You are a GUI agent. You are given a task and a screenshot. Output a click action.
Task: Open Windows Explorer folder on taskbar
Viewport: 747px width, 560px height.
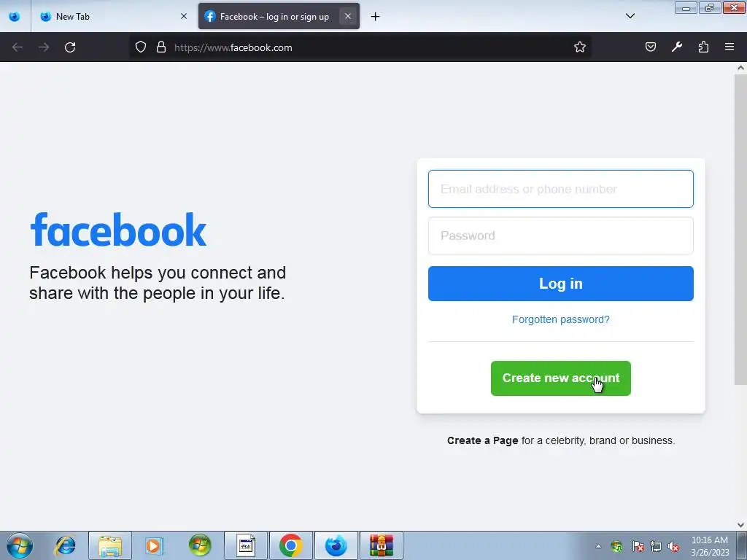[110, 545]
